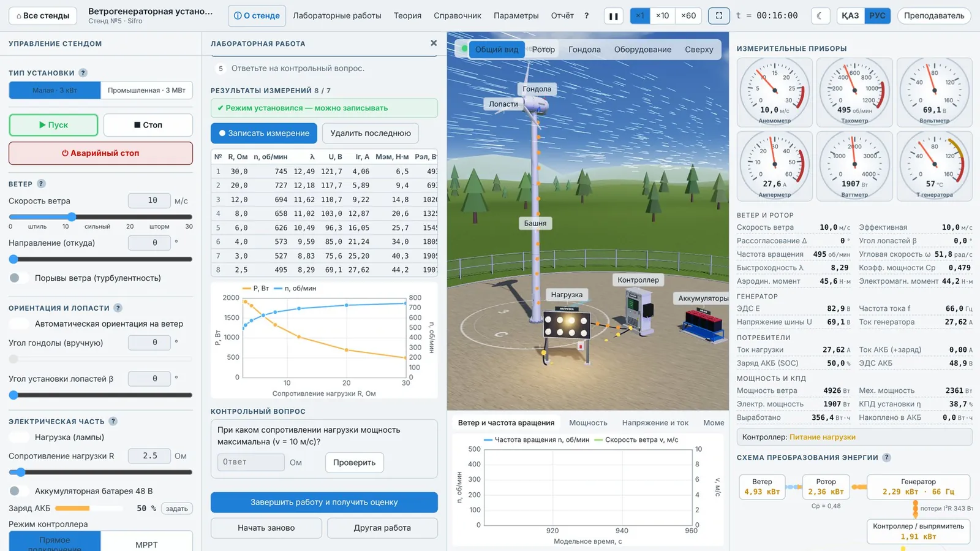Show help for Схема преобразования энергии
Image resolution: width=980 pixels, height=551 pixels.
[x=886, y=458]
